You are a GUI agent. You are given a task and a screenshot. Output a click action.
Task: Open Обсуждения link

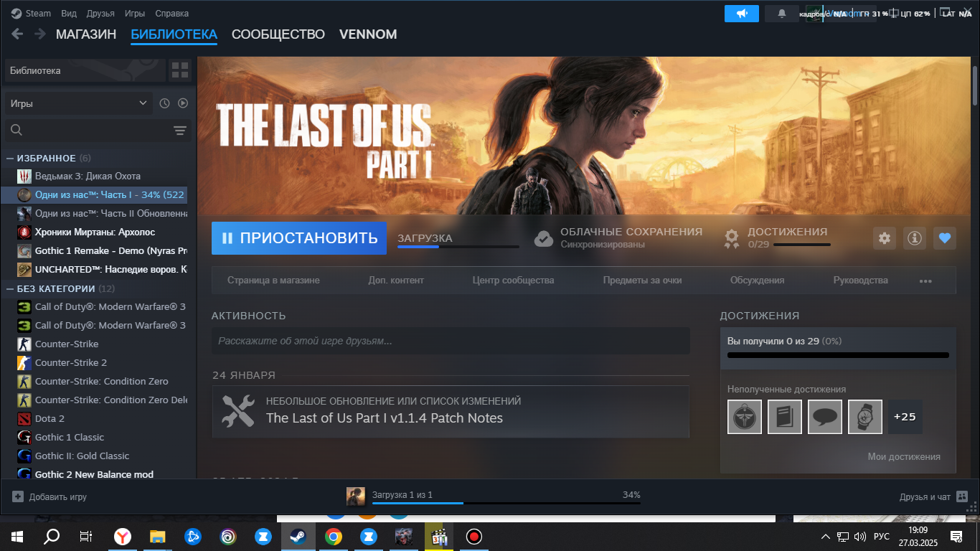click(x=757, y=281)
